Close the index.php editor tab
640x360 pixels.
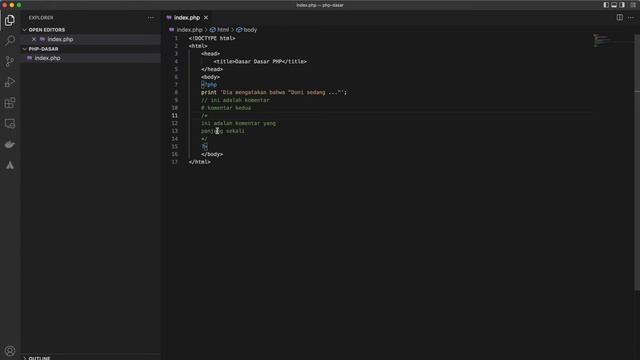(206, 18)
